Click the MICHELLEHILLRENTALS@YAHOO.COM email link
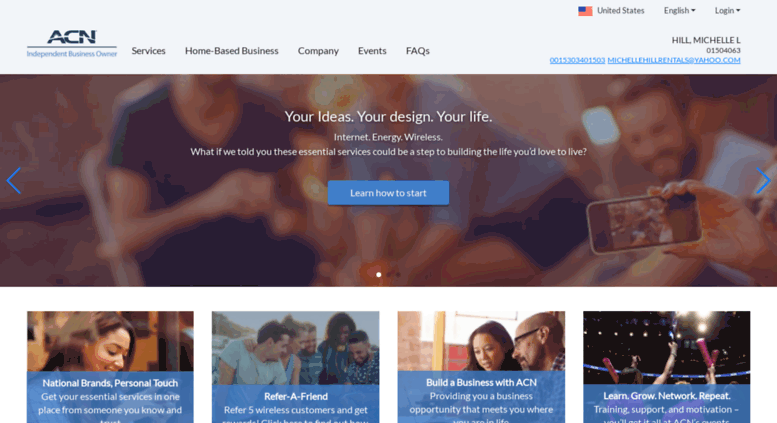Viewport: 777px width, 423px height. tap(674, 60)
